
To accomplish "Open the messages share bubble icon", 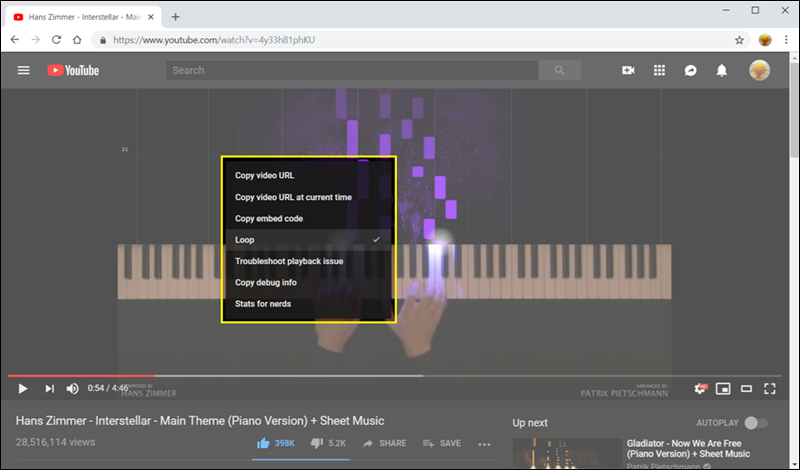I will [x=690, y=70].
